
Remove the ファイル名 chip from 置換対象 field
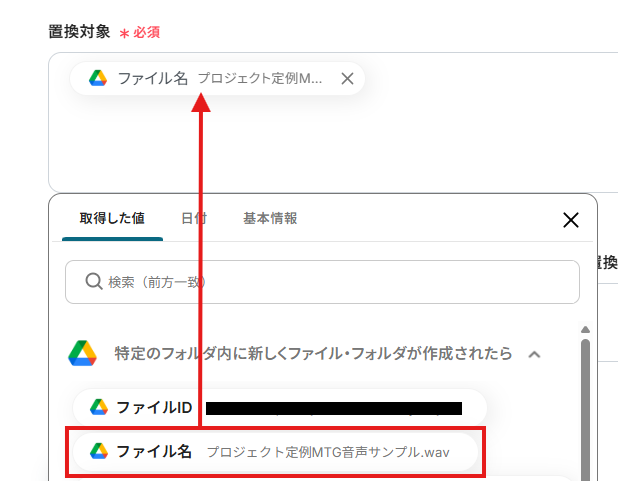pyautogui.click(x=347, y=78)
